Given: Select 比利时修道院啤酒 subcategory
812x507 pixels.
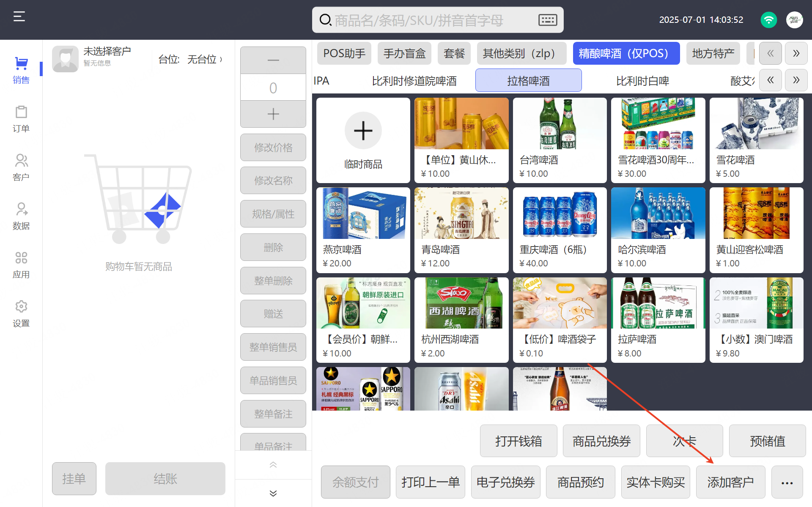Looking at the screenshot, I should coord(414,80).
